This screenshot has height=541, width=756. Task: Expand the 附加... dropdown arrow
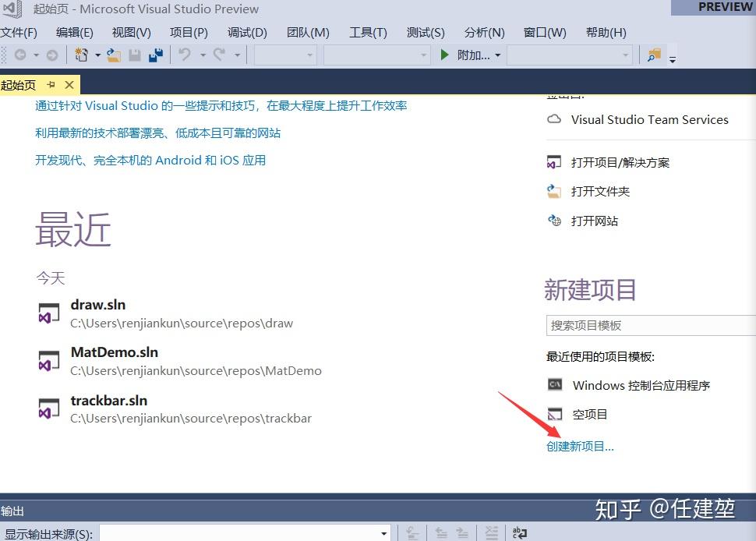click(x=498, y=55)
